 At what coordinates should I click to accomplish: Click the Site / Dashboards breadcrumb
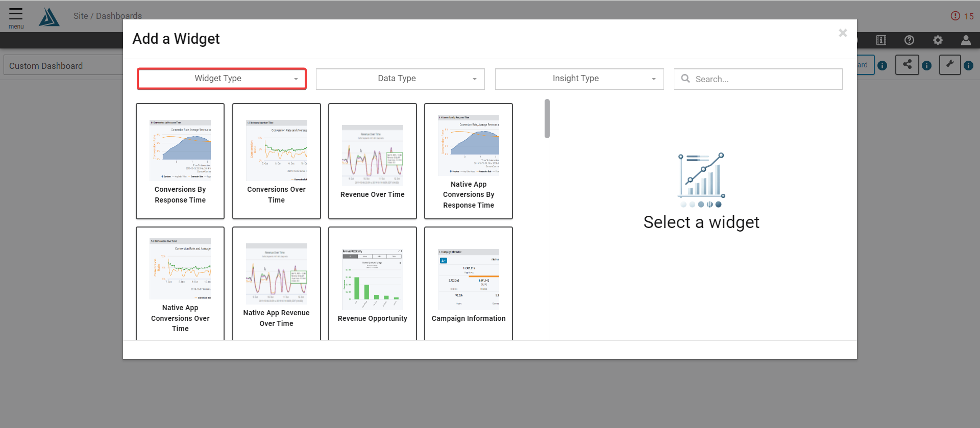pyautogui.click(x=108, y=16)
